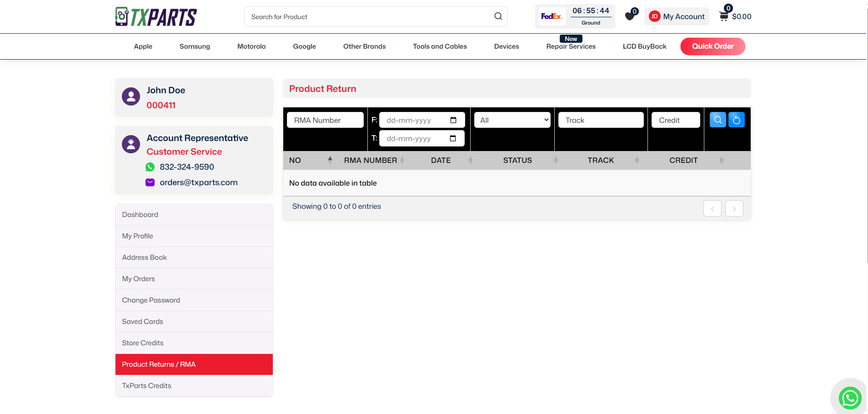This screenshot has height=414, width=868.
Task: Open My Orders in the sidebar
Action: point(194,279)
